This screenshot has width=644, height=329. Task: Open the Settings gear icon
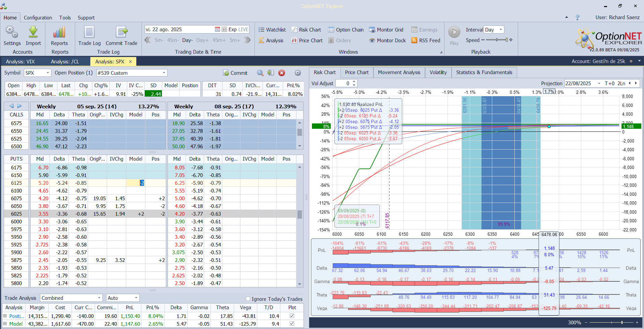tap(12, 32)
